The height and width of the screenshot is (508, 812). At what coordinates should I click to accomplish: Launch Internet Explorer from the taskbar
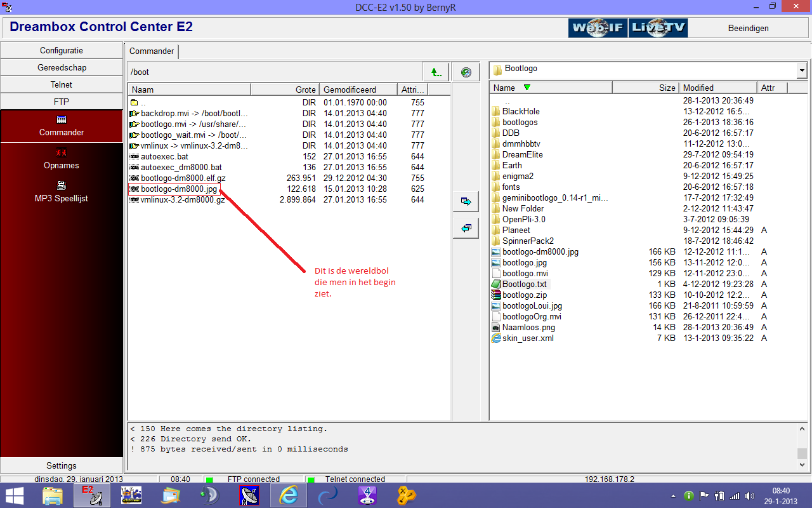pyautogui.click(x=289, y=495)
